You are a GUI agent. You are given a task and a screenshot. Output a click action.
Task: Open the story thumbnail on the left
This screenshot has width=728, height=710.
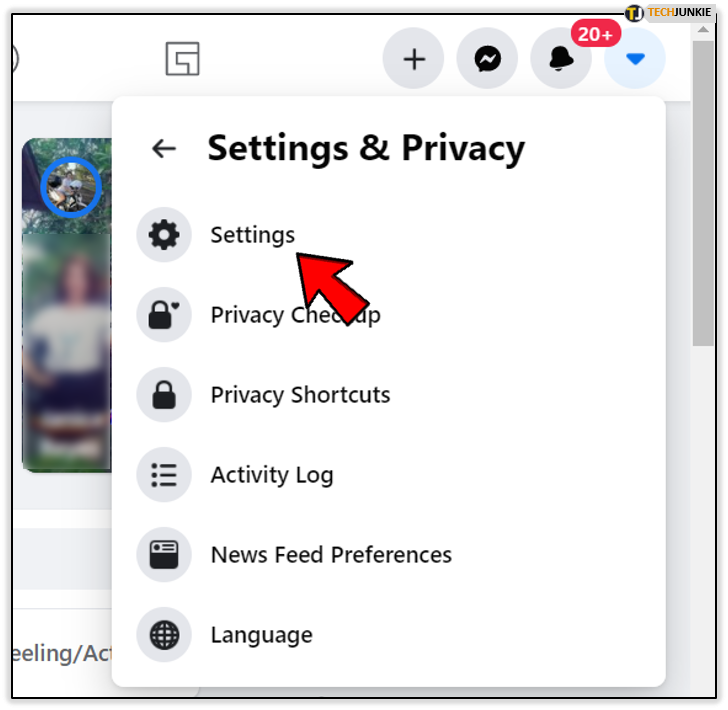[x=67, y=305]
